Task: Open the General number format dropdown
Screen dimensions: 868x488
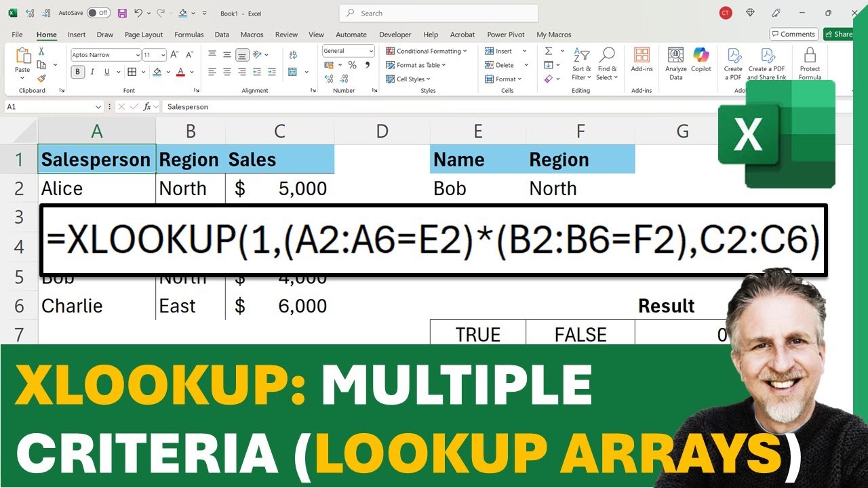Action: coord(371,51)
